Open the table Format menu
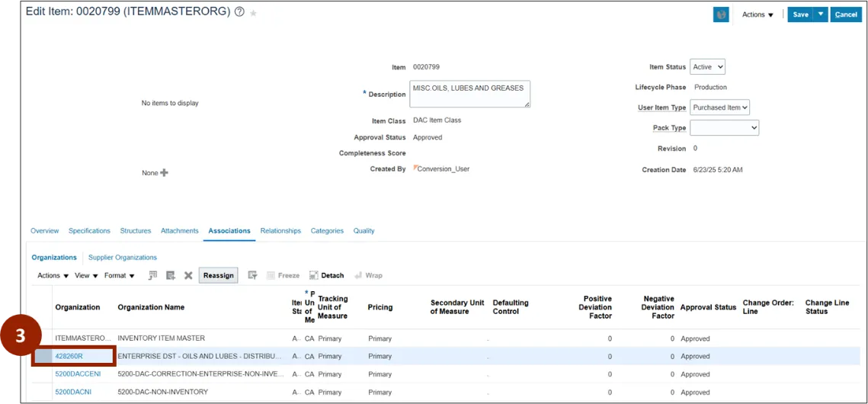Image resolution: width=868 pixels, height=404 pixels. pos(120,276)
